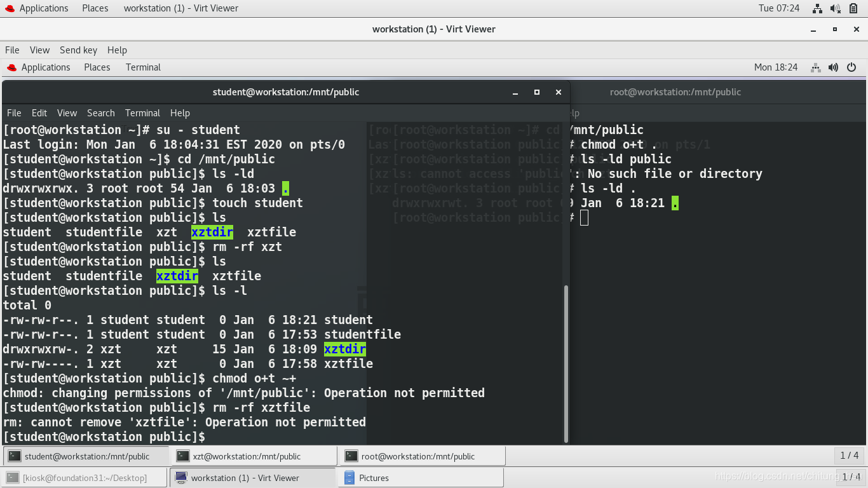Open student terminal Terminal menu
868x488 pixels.
[x=142, y=113]
